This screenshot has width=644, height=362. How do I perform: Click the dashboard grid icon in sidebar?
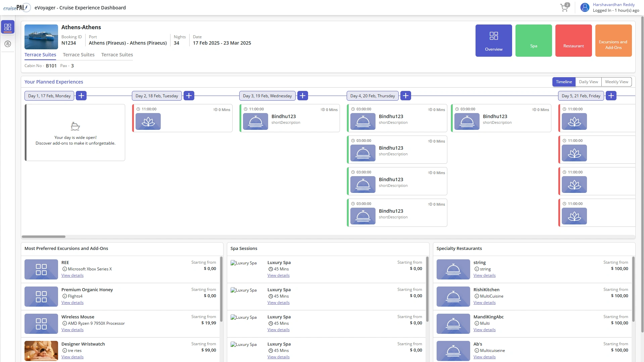point(8,27)
